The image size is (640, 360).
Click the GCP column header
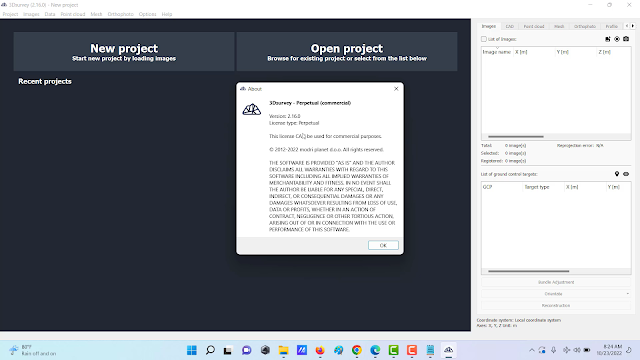tap(502, 187)
